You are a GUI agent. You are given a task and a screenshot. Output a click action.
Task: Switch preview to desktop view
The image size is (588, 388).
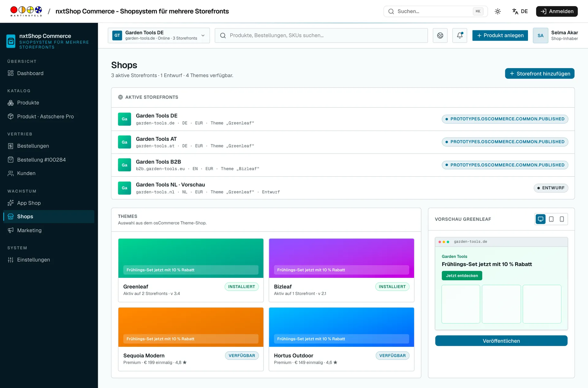pyautogui.click(x=541, y=219)
